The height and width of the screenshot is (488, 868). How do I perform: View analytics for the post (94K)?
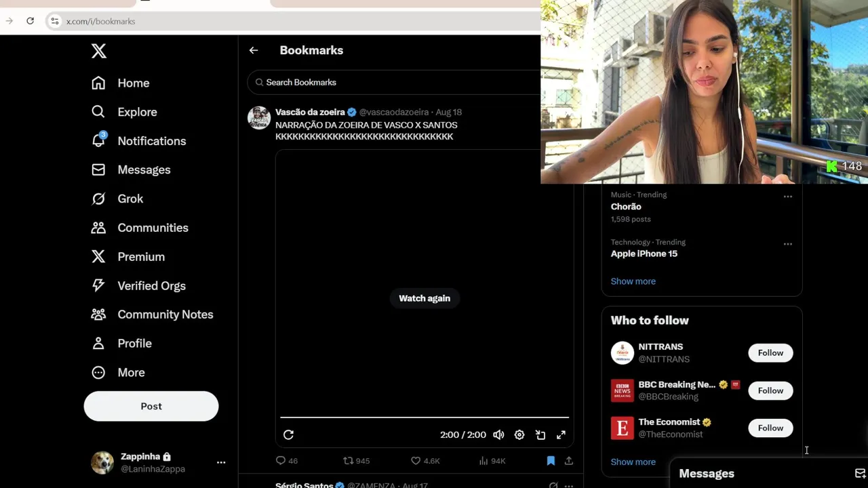pos(492,461)
